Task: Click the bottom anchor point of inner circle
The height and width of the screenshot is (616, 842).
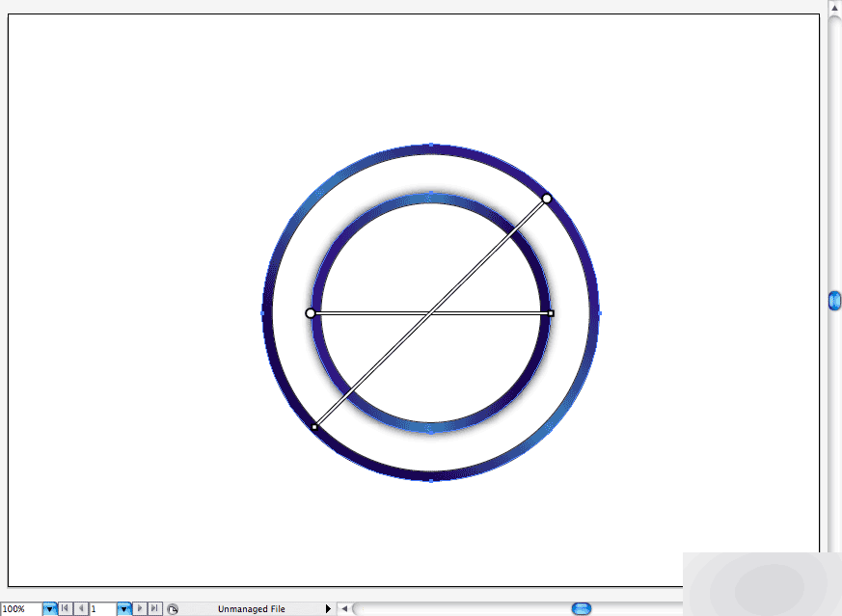Action: tap(431, 432)
